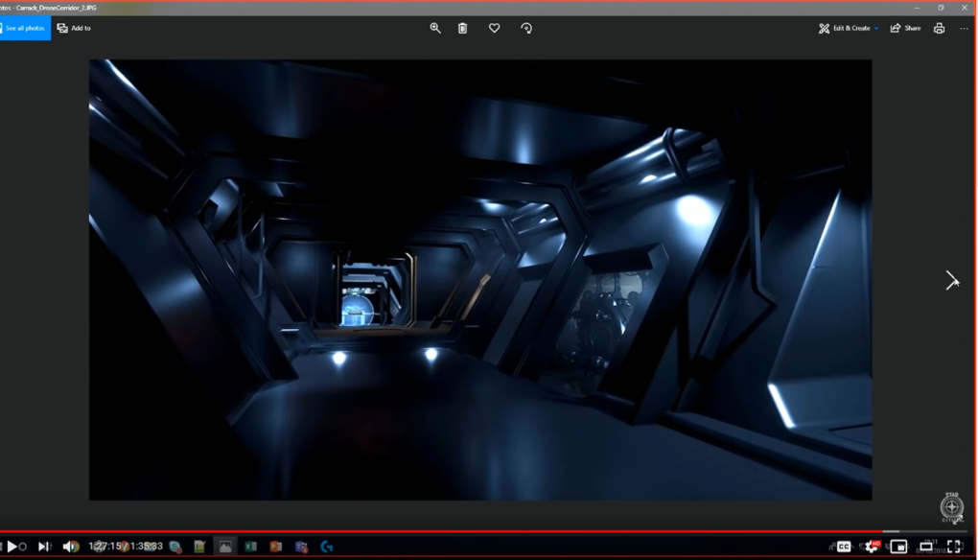Open the Share option
The height and width of the screenshot is (560, 978).
905,29
